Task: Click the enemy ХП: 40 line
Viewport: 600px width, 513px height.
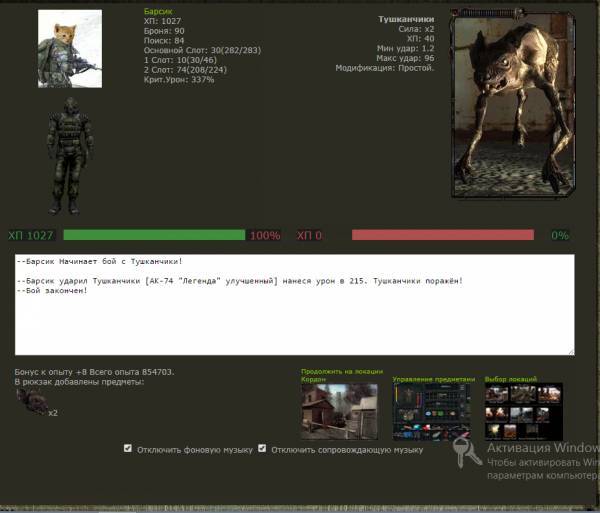Action: click(x=421, y=39)
